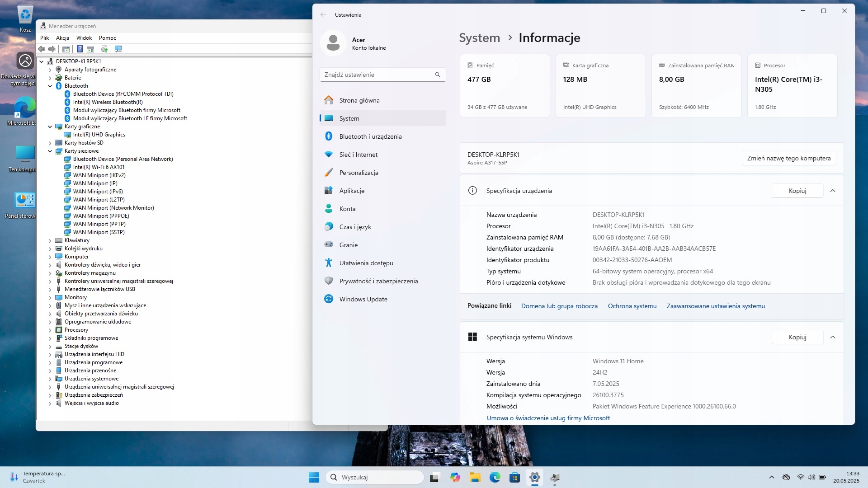
Task: Collapse the Specyfikacja systemu Windows section
Action: click(832, 337)
